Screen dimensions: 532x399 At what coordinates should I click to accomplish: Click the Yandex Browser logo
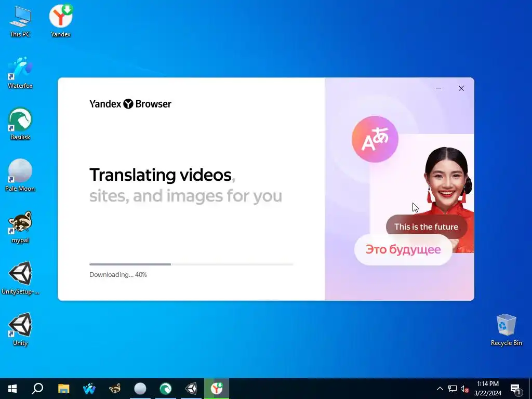130,104
